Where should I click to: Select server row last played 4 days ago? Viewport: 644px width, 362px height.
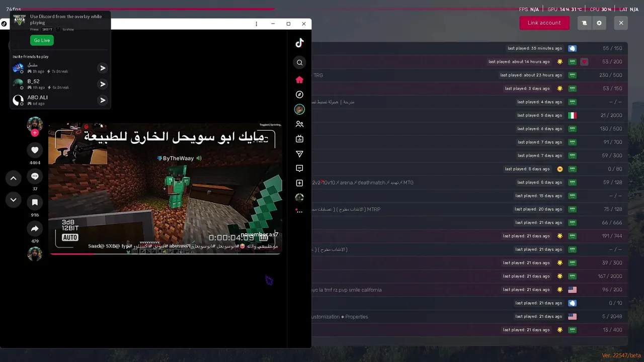click(469, 102)
